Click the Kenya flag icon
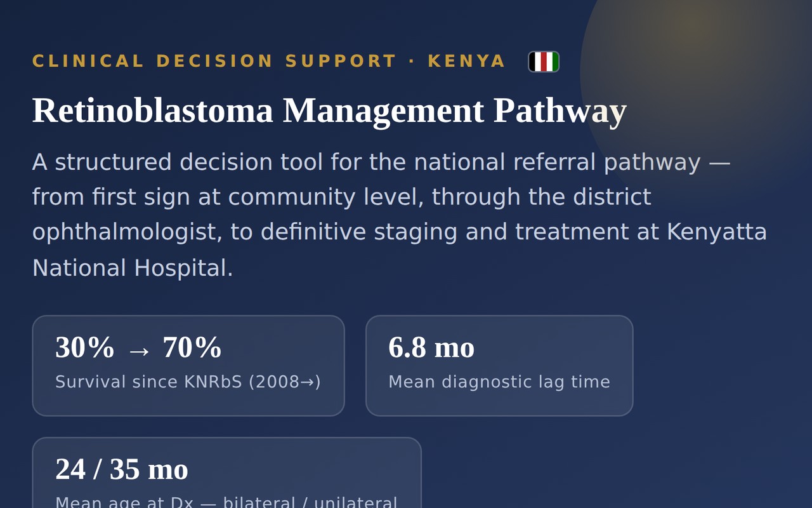The height and width of the screenshot is (508, 812). point(544,62)
